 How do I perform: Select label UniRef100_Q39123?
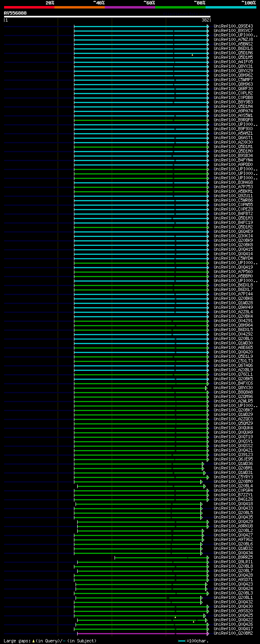(x=233, y=454)
